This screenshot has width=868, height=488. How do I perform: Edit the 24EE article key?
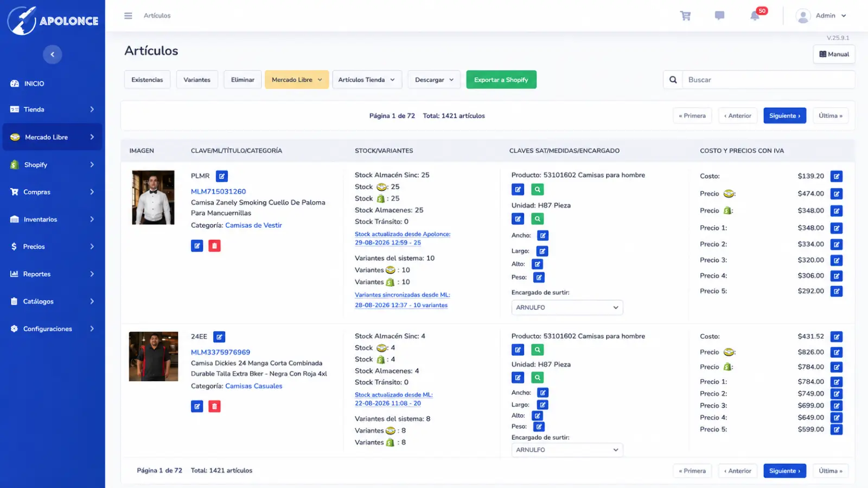pos(219,337)
